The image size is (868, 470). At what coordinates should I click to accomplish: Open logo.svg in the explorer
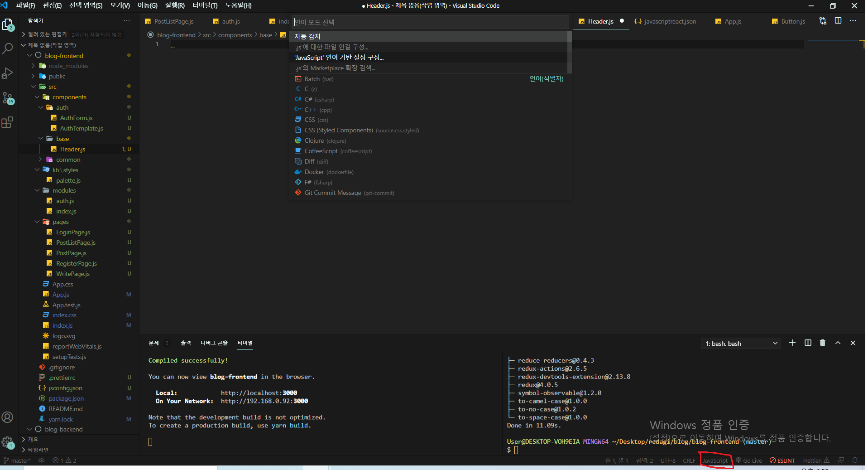63,336
